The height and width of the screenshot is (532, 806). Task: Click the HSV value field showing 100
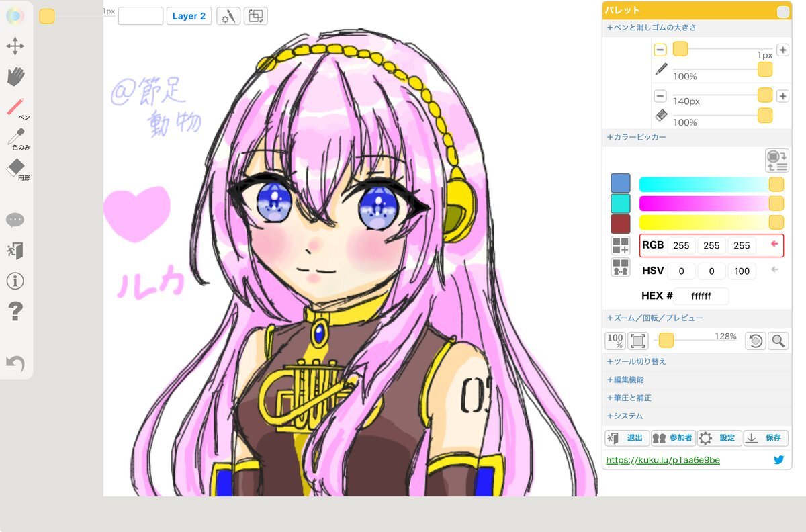pyautogui.click(x=742, y=271)
